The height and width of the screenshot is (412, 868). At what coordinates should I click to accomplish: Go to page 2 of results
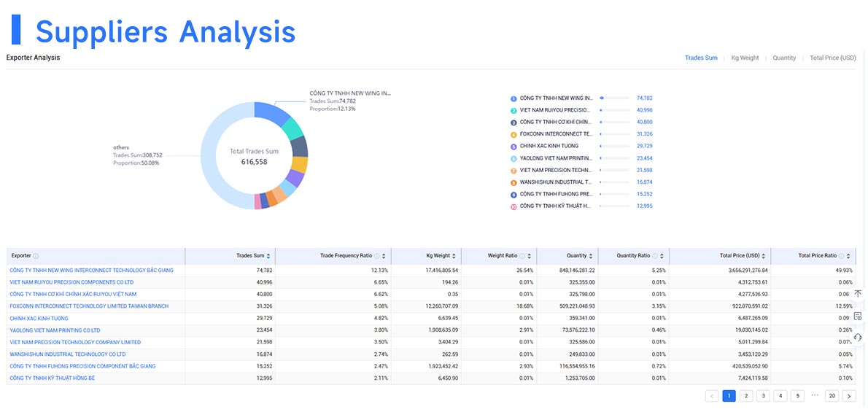(746, 396)
